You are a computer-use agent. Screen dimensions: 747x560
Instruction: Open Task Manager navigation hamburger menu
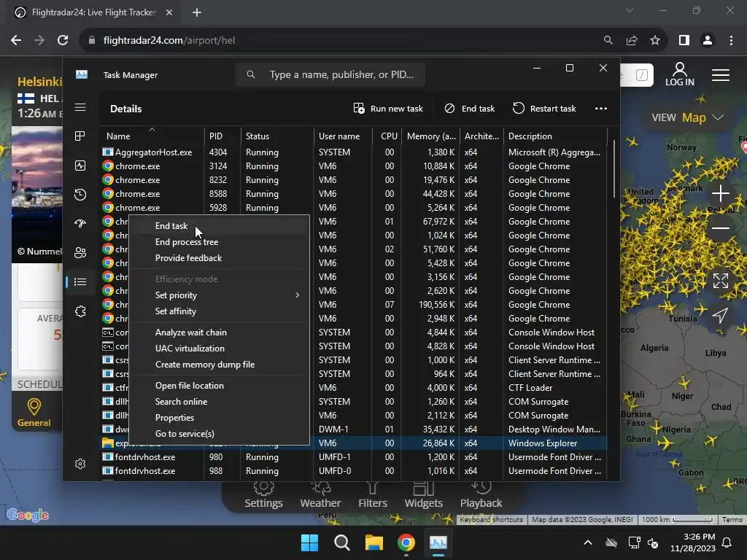[80, 108]
